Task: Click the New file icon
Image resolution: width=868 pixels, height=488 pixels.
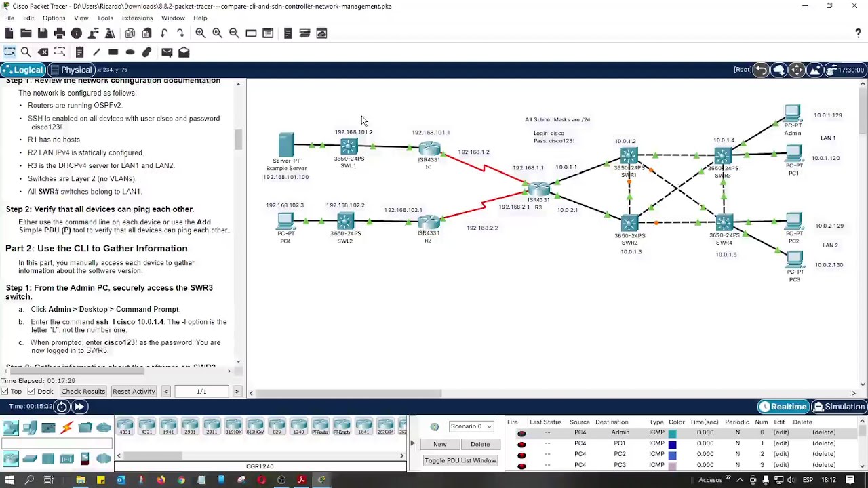Action: 9,33
